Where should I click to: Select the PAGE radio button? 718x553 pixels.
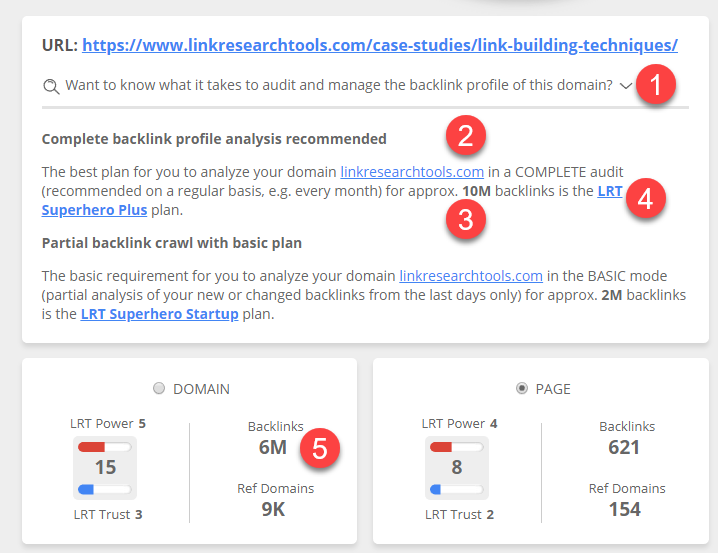tap(522, 388)
